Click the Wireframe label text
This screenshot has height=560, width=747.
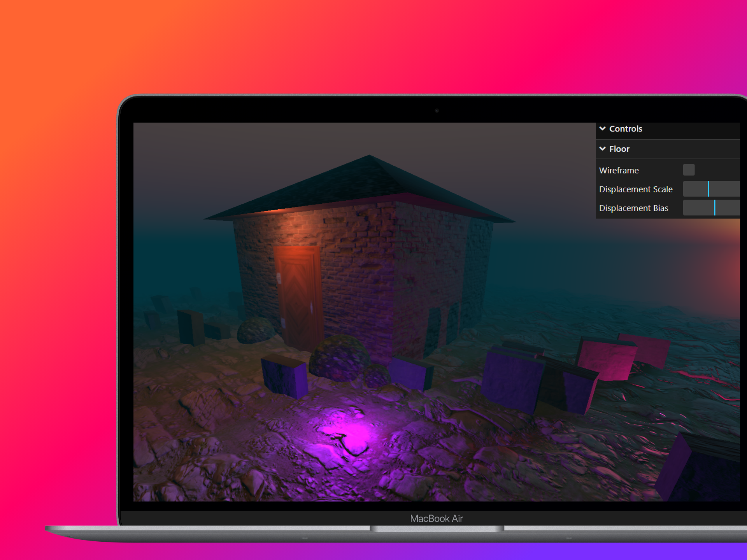coord(619,170)
